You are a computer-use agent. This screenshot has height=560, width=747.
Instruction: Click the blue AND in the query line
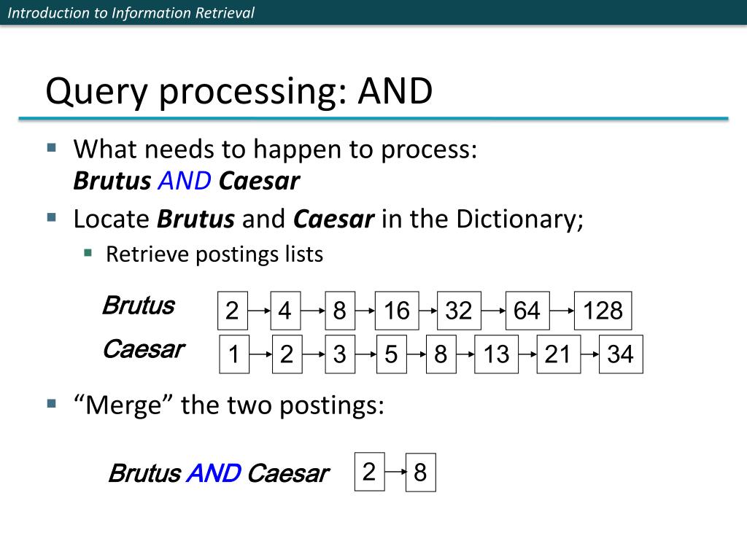tap(185, 181)
